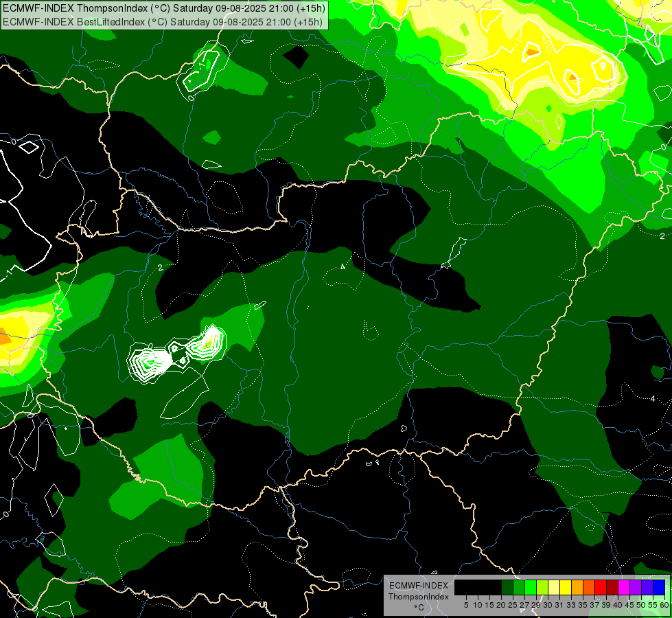
Task: Click the legend tick value 15
Action: tap(490, 605)
